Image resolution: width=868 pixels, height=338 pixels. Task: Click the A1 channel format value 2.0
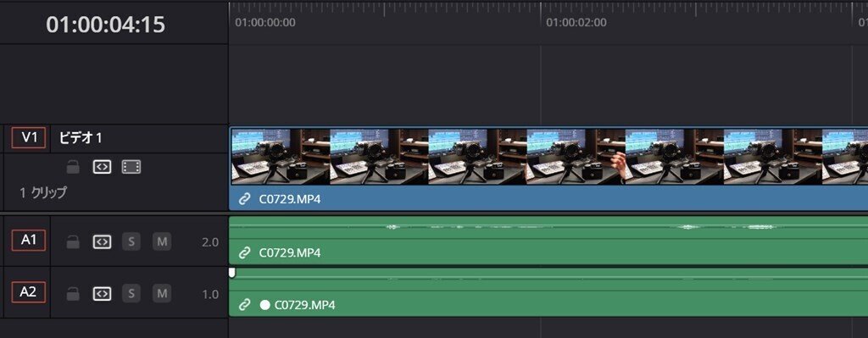[x=210, y=242]
